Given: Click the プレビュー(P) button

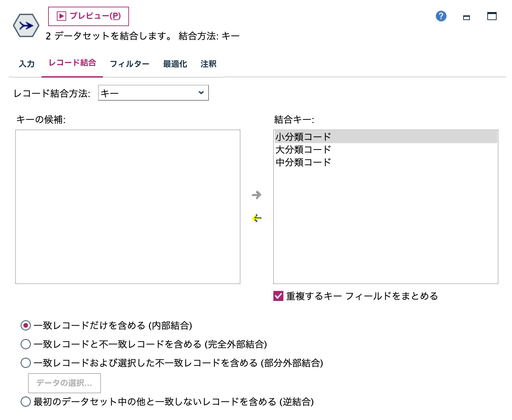Looking at the screenshot, I should (x=88, y=16).
